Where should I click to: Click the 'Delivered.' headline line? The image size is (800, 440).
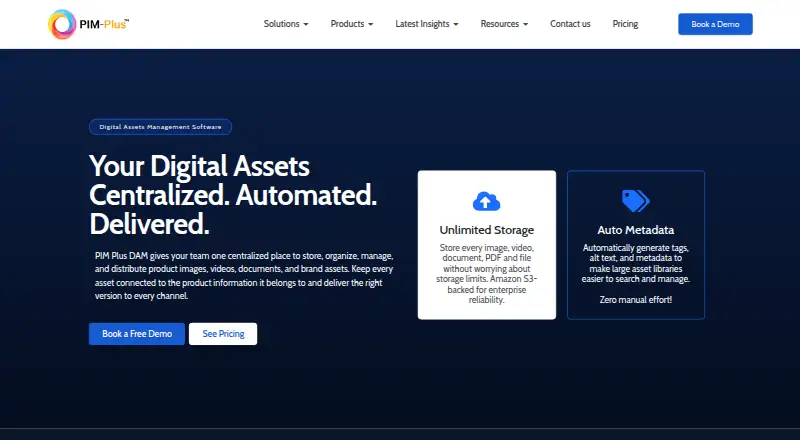click(149, 224)
